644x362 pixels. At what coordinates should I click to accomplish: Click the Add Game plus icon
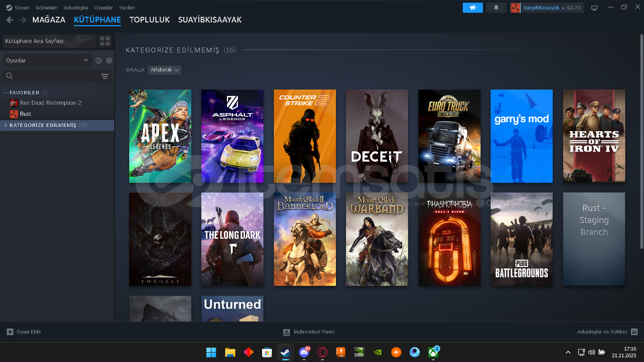point(10,332)
